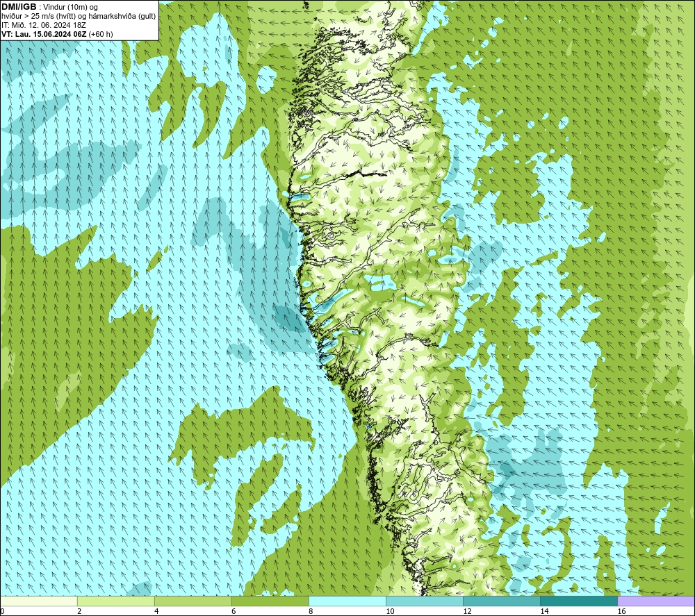
Task: Click the 6–8 m/s olive green legend swatch
Action: point(270,601)
